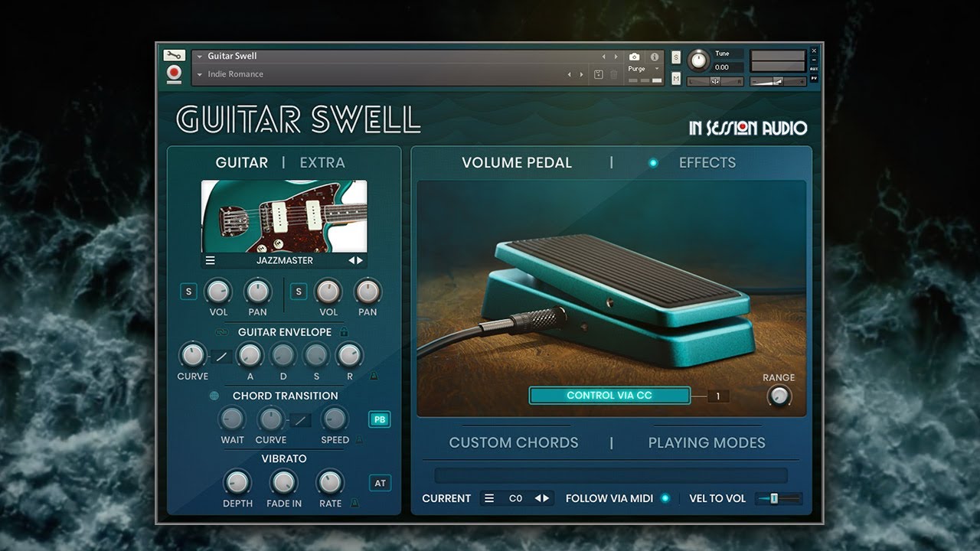
Task: Open the CURRENT chord list menu icon
Action: 488,498
